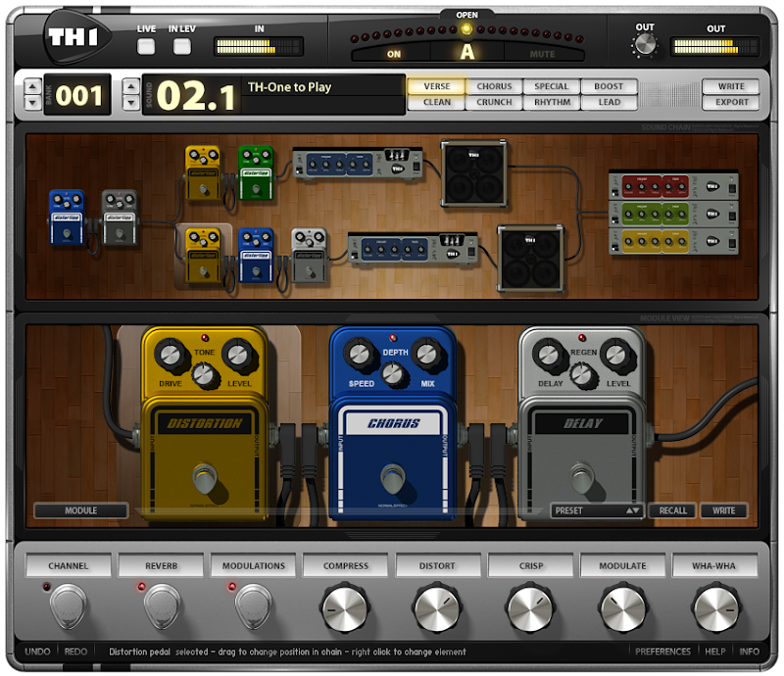The image size is (784, 676).
Task: Stomp the Distortion pedal footswitch in module view
Action: pos(204,478)
